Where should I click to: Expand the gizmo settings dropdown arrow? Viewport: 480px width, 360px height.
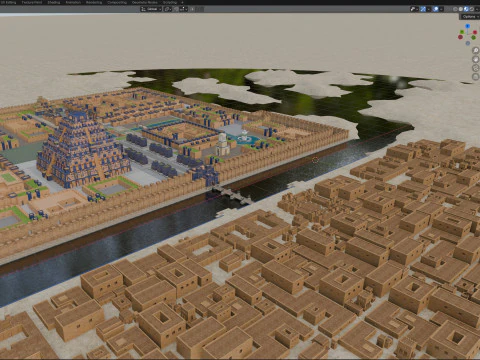pyautogui.click(x=428, y=9)
